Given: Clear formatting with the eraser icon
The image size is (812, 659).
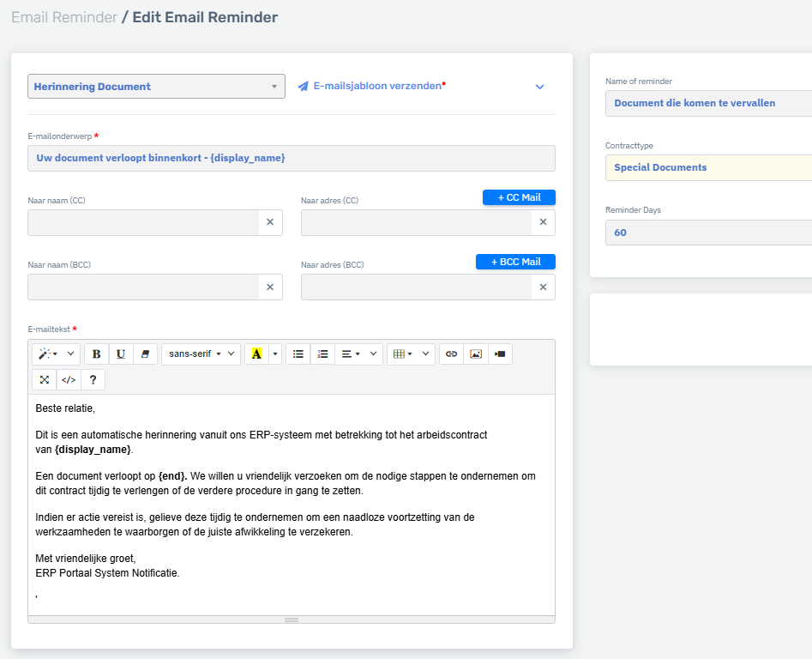Looking at the screenshot, I should [143, 354].
